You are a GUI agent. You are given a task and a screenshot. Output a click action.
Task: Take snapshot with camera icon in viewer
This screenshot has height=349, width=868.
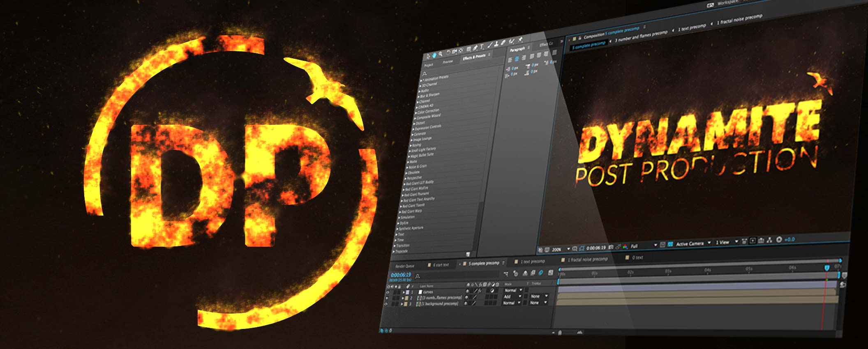point(611,247)
